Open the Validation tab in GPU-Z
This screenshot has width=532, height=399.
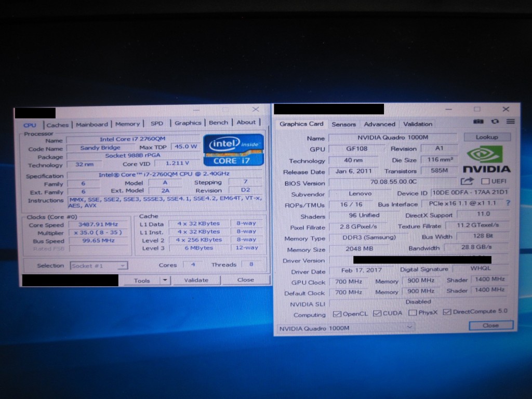tap(418, 124)
